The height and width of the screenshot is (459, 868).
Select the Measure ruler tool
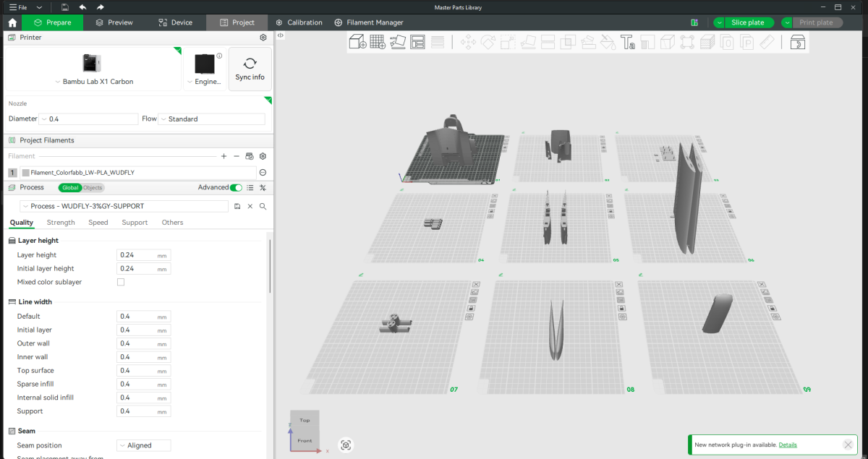[x=767, y=43]
